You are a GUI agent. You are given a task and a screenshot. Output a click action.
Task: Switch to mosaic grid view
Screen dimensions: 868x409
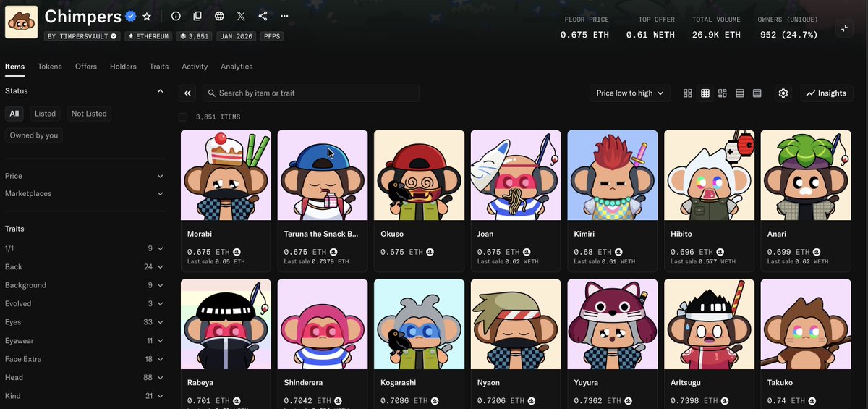723,93
